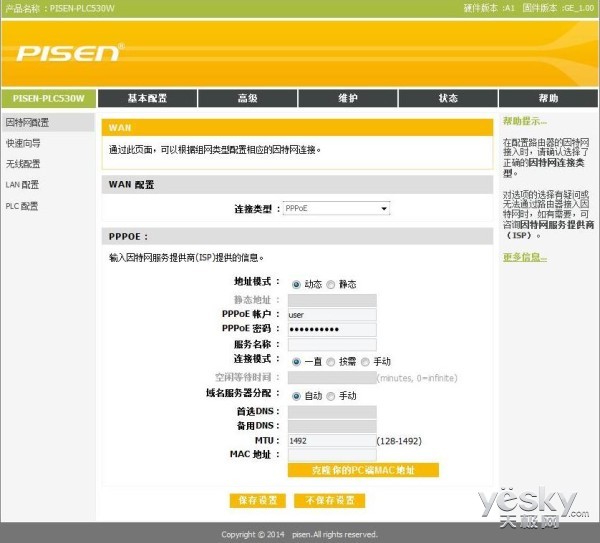Go to the 状态 tab
This screenshot has height=543, width=600.
[448, 98]
